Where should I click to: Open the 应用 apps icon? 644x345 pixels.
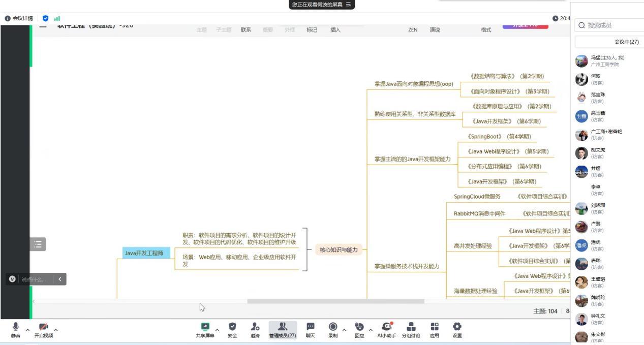435,329
